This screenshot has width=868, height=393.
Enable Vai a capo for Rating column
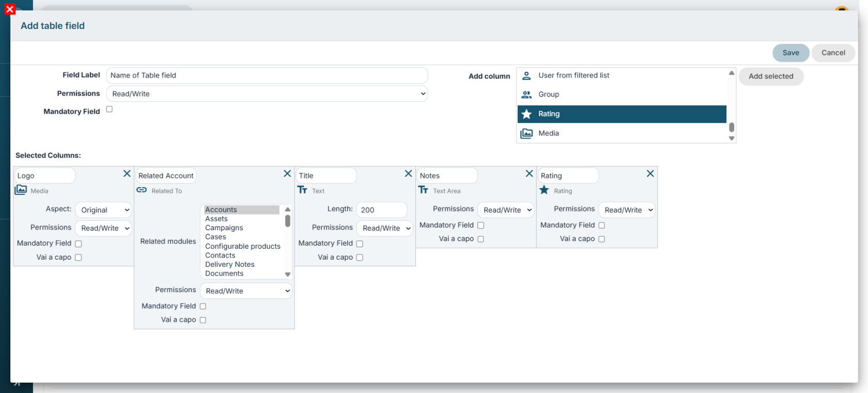pos(601,239)
